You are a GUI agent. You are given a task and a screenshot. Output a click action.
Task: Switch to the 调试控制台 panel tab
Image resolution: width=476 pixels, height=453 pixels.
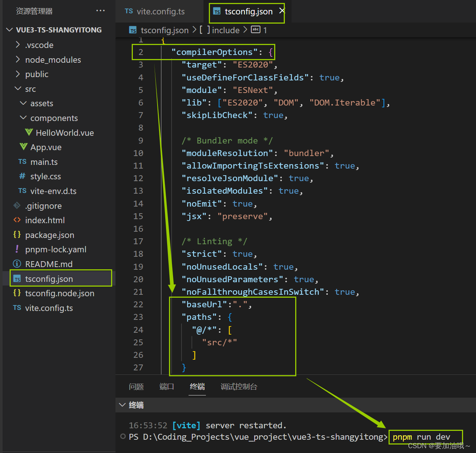(239, 386)
